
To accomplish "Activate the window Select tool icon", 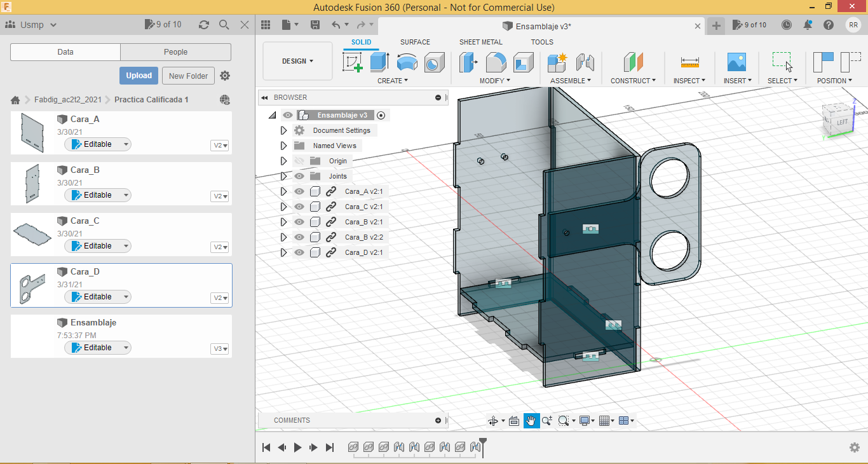I will tap(782, 62).
